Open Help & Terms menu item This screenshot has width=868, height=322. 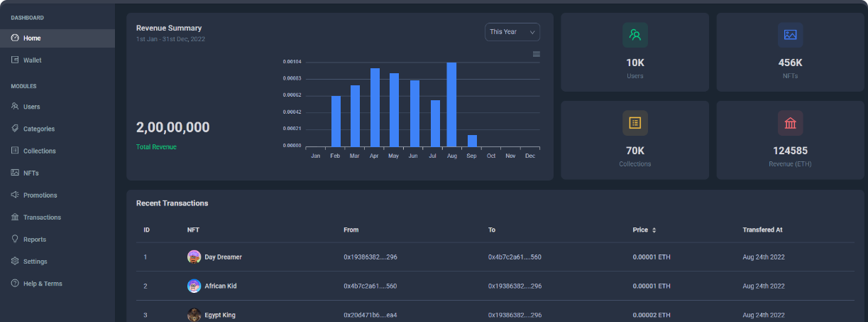(x=57, y=284)
